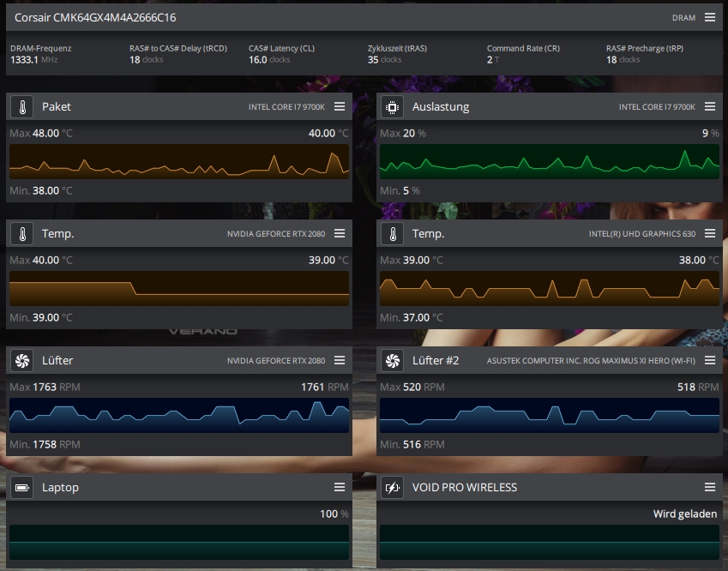Click the RPM graph on the Lüfter #2 panel
The image size is (728, 571).
pos(550,416)
